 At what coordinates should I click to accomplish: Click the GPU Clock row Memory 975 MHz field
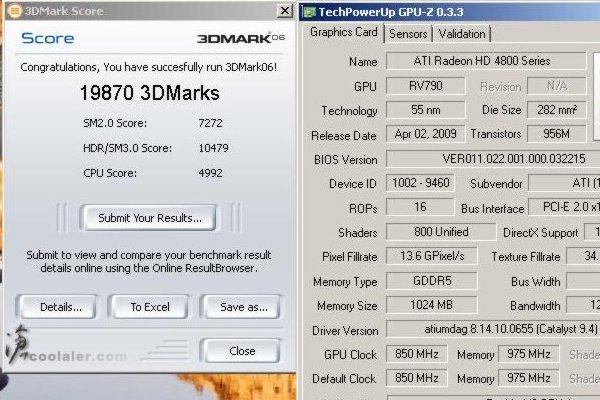(528, 354)
